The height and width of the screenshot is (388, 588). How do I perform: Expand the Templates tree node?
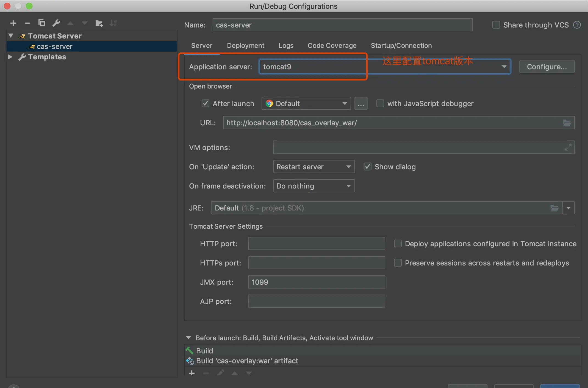tap(10, 57)
